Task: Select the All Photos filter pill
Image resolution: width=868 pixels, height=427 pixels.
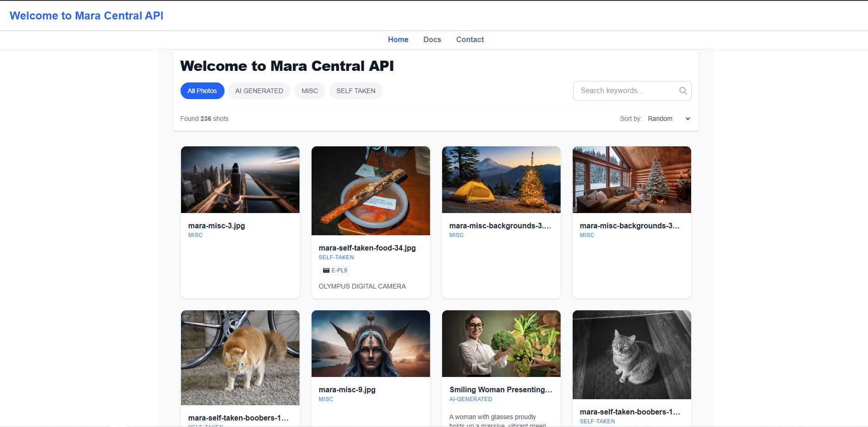Action: (x=202, y=90)
